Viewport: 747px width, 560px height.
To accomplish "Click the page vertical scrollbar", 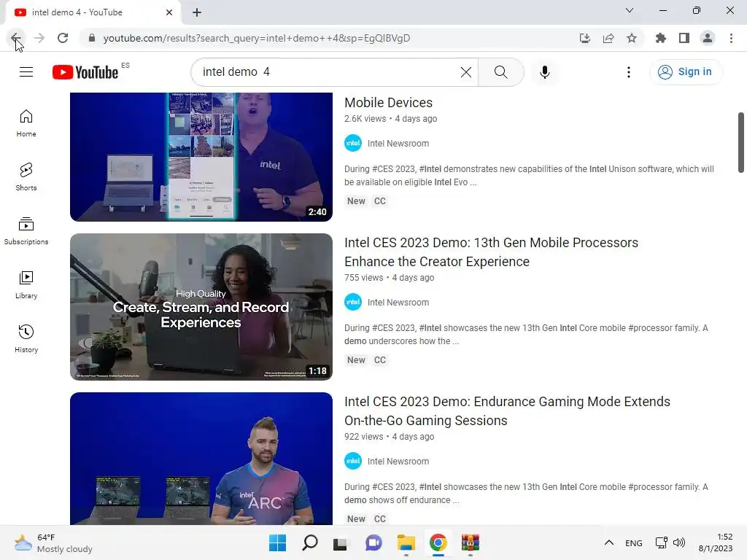I will pyautogui.click(x=740, y=142).
